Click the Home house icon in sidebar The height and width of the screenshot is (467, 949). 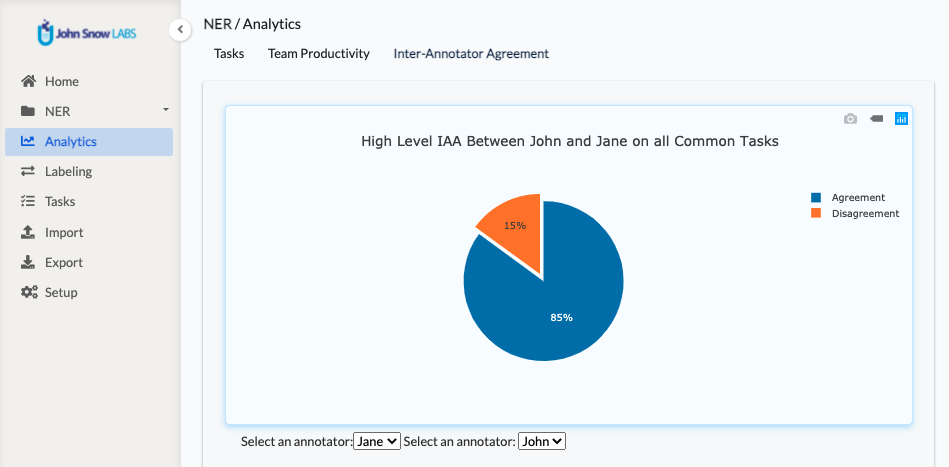28,81
